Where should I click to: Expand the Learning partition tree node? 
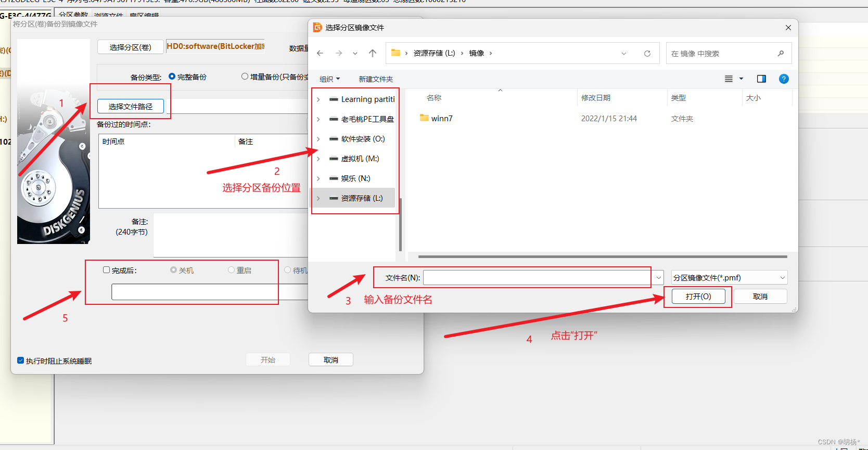click(x=318, y=99)
